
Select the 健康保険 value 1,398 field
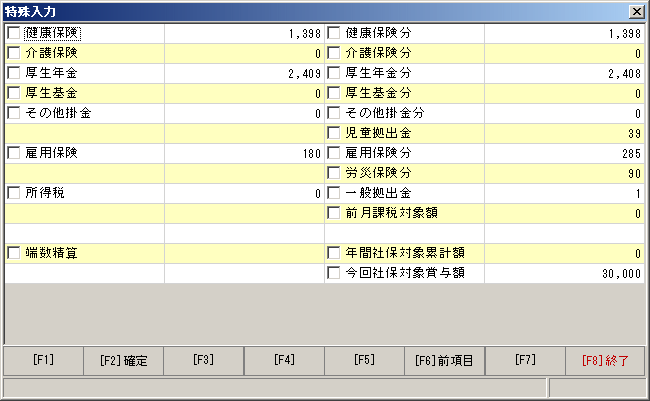coord(245,33)
